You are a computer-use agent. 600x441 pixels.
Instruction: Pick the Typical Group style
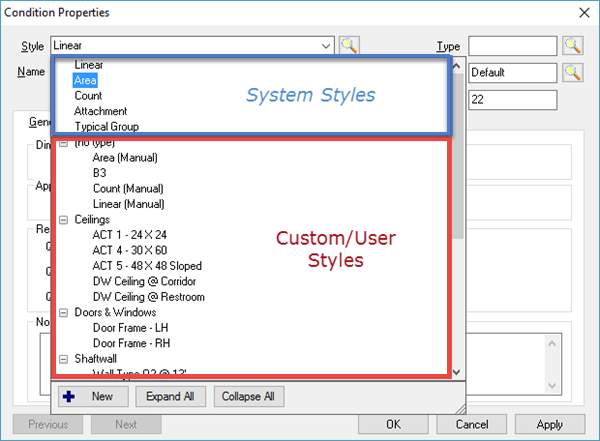pos(106,126)
